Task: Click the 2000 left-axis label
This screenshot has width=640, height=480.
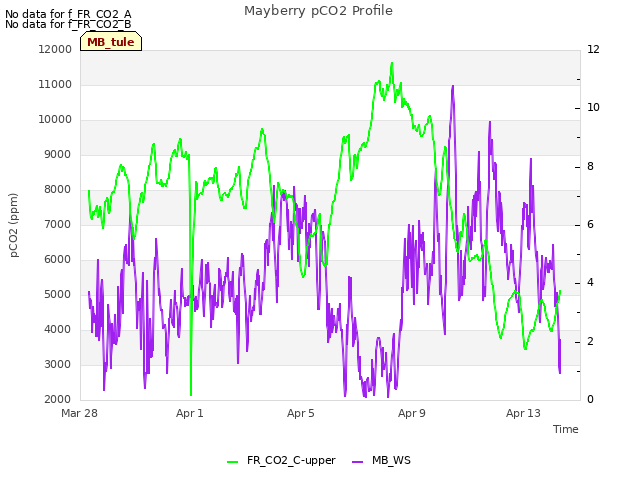Action: [58, 400]
